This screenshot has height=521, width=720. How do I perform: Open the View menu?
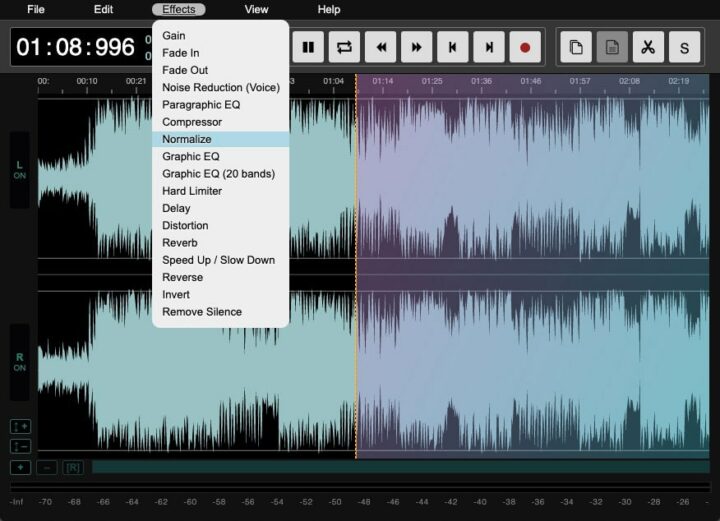[x=256, y=9]
